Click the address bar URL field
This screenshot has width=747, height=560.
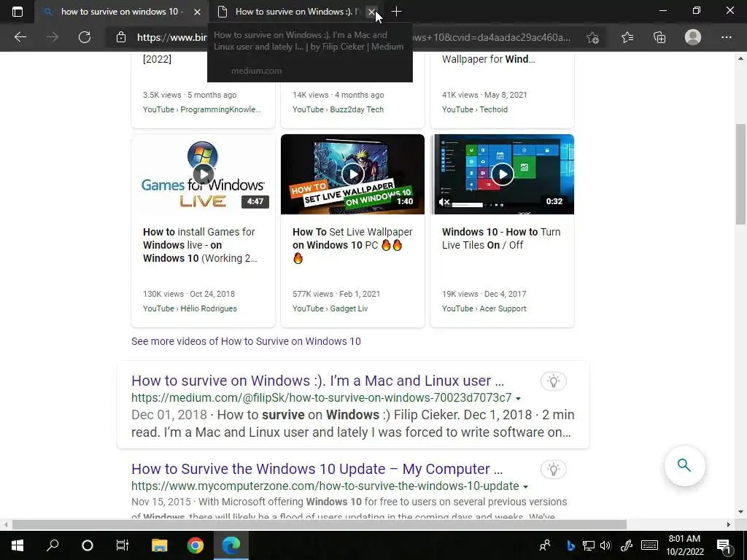354,37
